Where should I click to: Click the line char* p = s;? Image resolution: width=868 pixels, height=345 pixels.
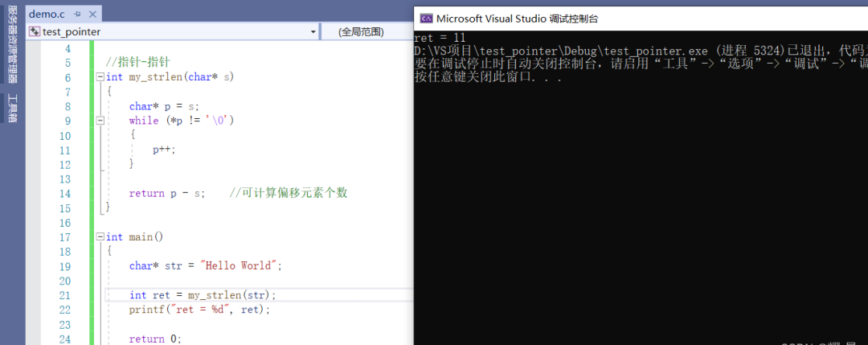[x=164, y=106]
